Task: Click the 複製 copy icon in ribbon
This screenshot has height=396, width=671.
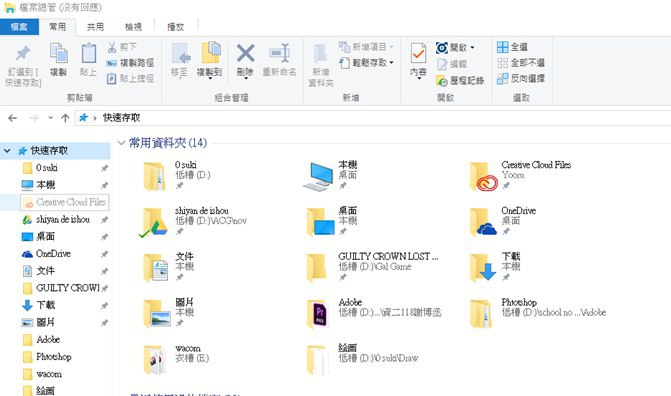Action: click(x=59, y=54)
